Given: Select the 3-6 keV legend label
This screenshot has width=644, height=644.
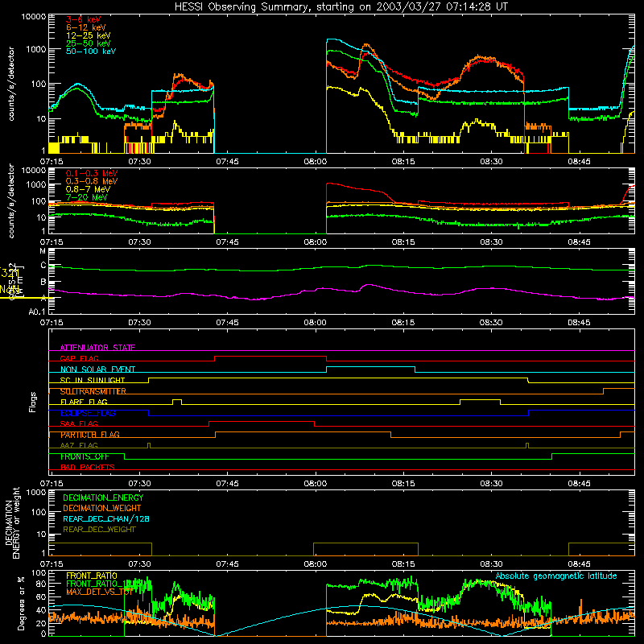Looking at the screenshot, I should 83,19.
